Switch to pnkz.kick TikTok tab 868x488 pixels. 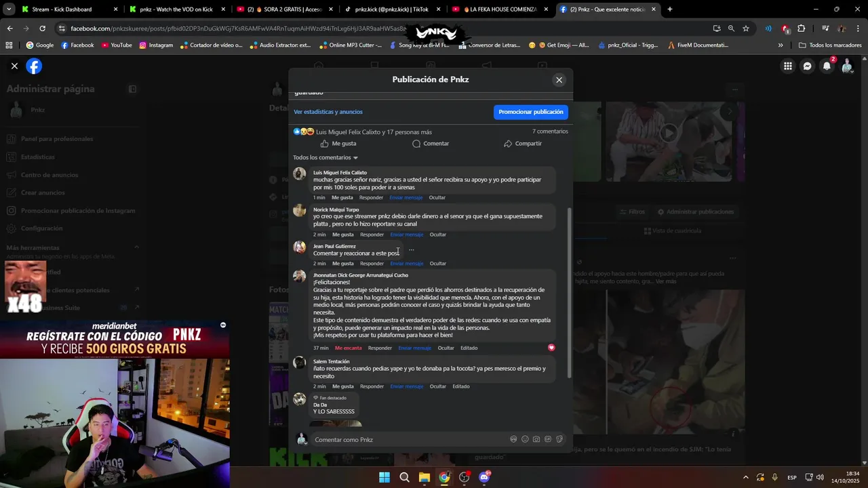click(392, 9)
